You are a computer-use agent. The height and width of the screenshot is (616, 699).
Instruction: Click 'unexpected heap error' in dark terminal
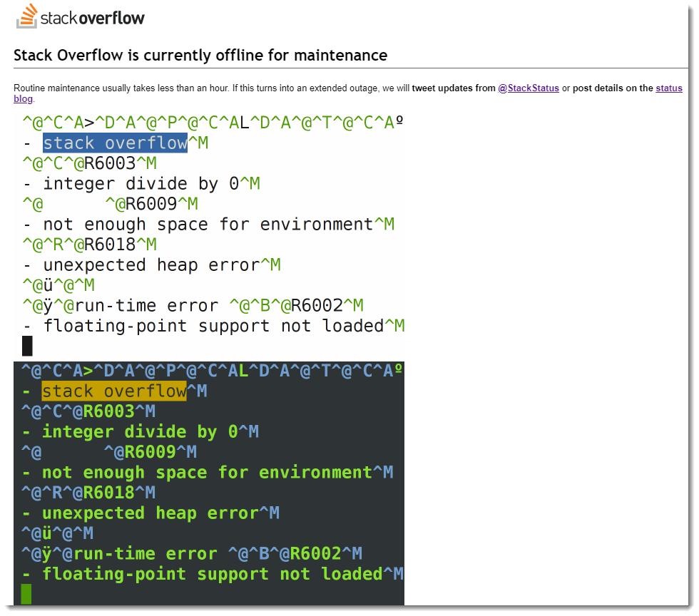click(x=150, y=513)
